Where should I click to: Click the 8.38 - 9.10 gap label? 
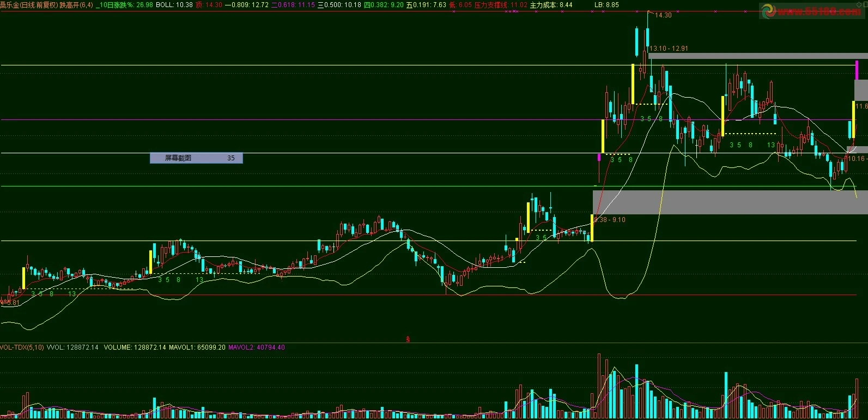point(610,220)
